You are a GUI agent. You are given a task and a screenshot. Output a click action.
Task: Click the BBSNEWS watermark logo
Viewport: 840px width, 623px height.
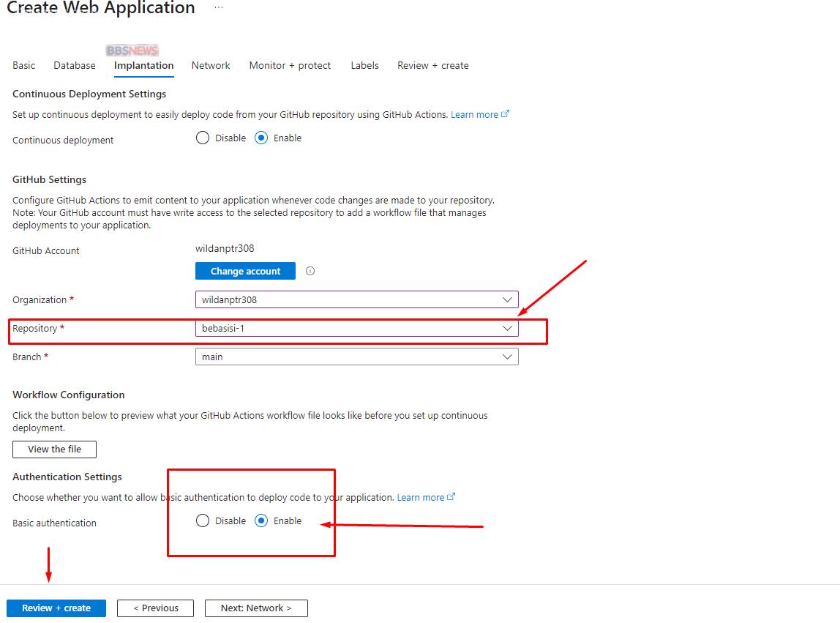point(132,51)
